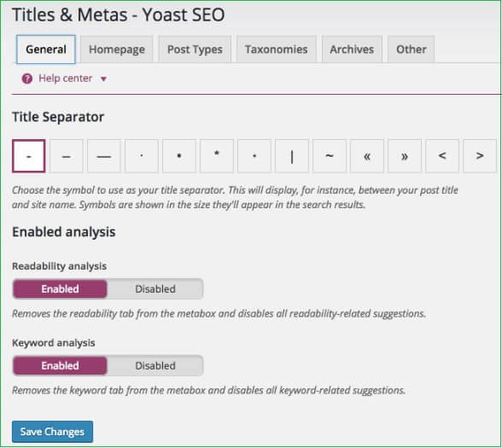Select the asterisk title separator
502x448 pixels.
217,156
